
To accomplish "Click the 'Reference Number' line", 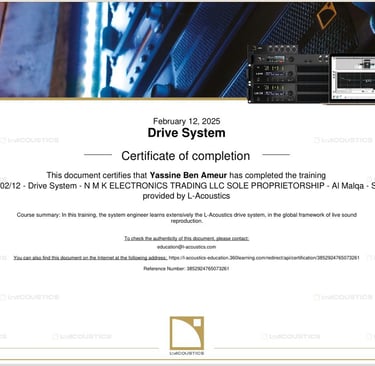I will [186, 268].
